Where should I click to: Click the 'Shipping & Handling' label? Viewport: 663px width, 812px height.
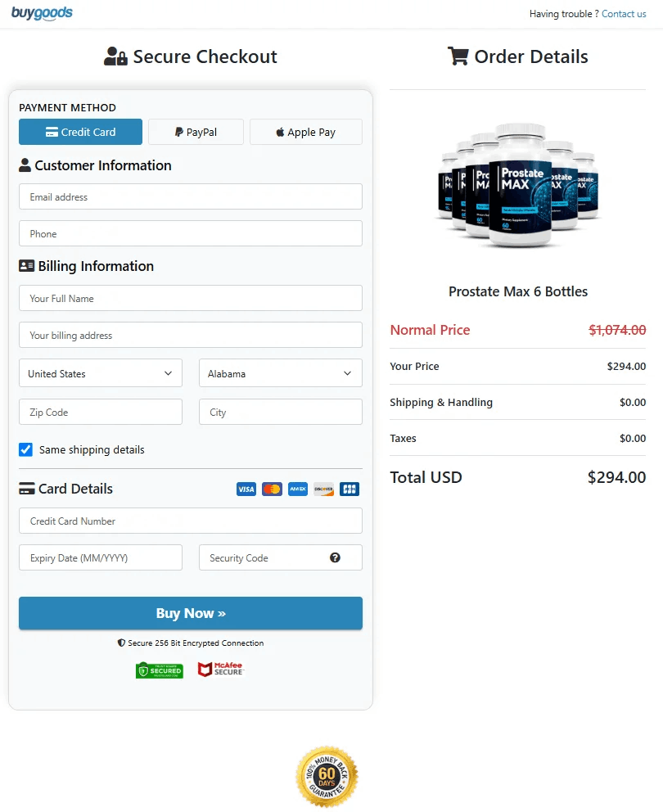[x=441, y=403]
